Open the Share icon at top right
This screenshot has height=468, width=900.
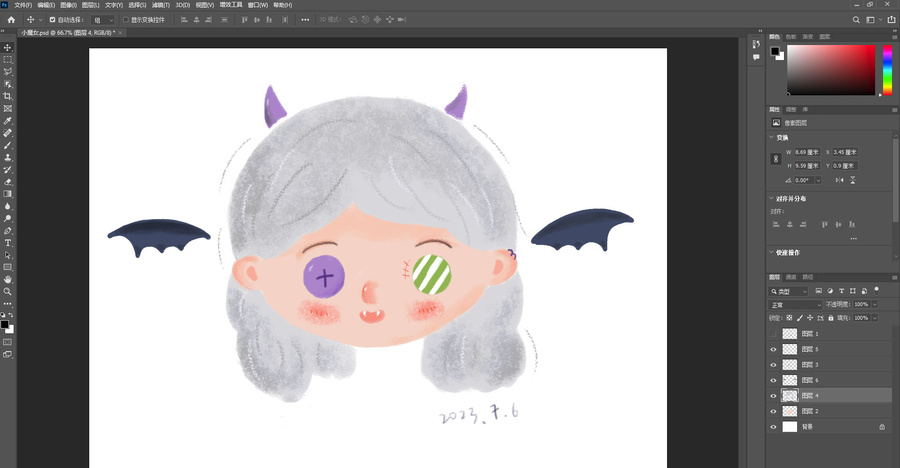click(x=891, y=20)
